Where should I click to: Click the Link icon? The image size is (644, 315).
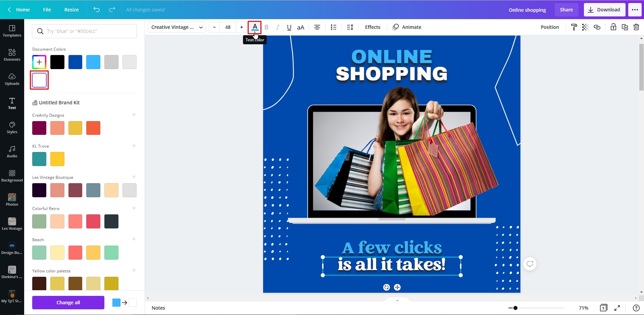597,27
